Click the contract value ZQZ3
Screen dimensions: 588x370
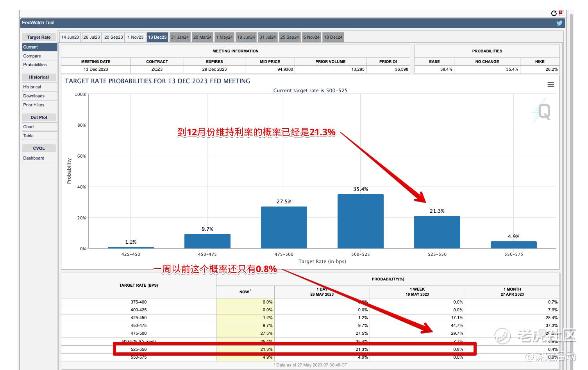point(157,69)
